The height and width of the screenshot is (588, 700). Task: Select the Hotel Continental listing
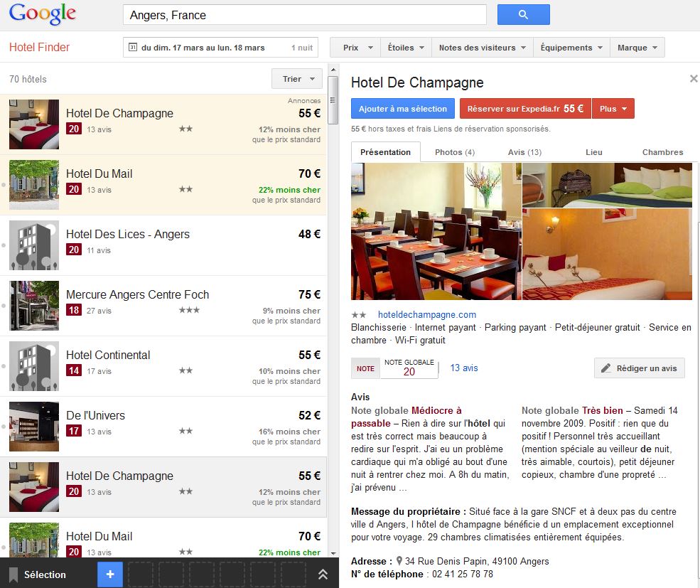pos(163,366)
